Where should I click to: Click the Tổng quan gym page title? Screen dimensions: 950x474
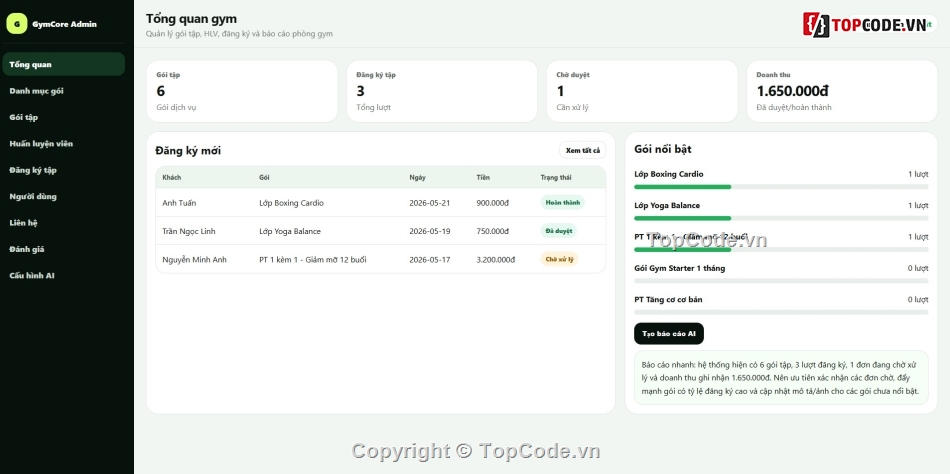click(x=191, y=19)
